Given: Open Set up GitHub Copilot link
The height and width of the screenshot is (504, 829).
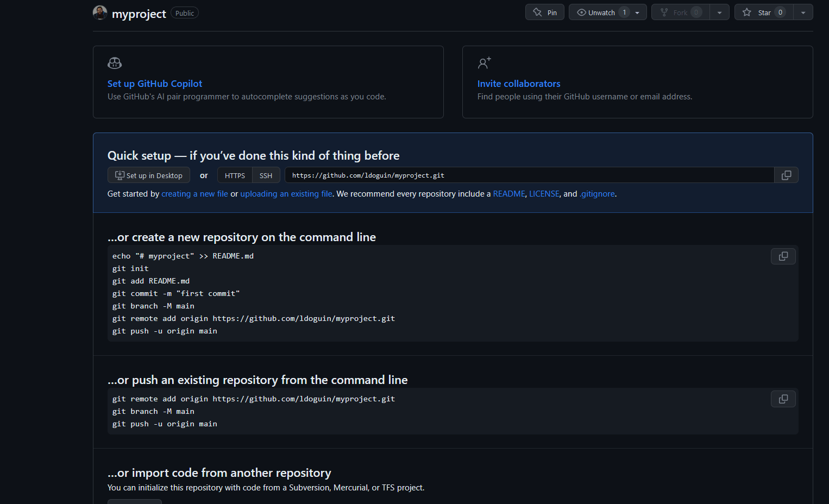Looking at the screenshot, I should (155, 84).
